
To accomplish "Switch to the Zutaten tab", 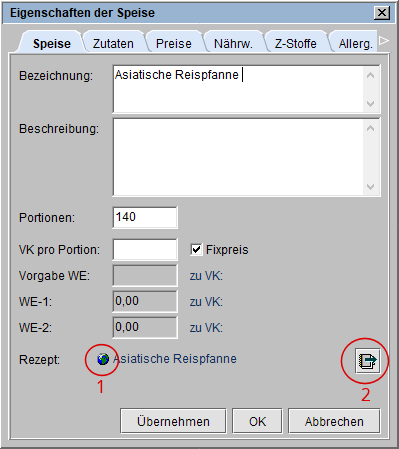I will 113,43.
